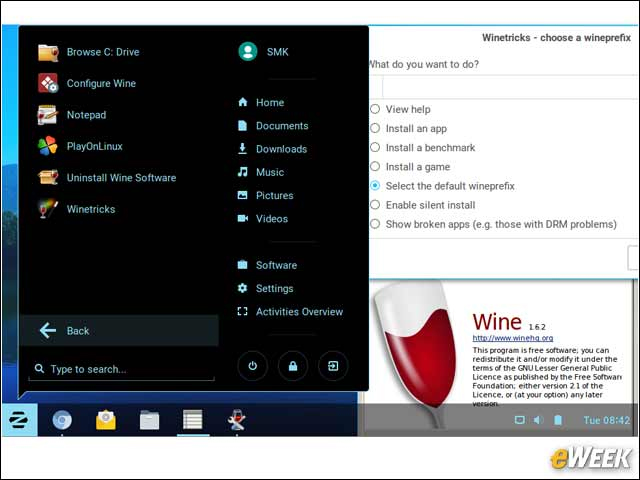This screenshot has width=640, height=480.
Task: Open the Zorin menu button
Action: click(x=19, y=420)
